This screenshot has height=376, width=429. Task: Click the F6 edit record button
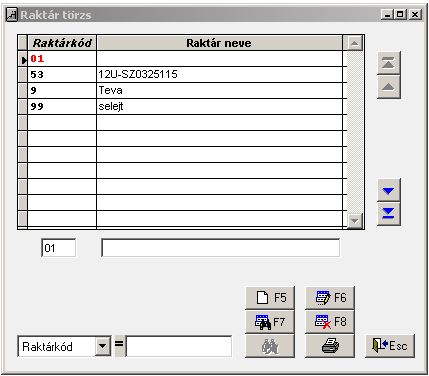pos(330,298)
